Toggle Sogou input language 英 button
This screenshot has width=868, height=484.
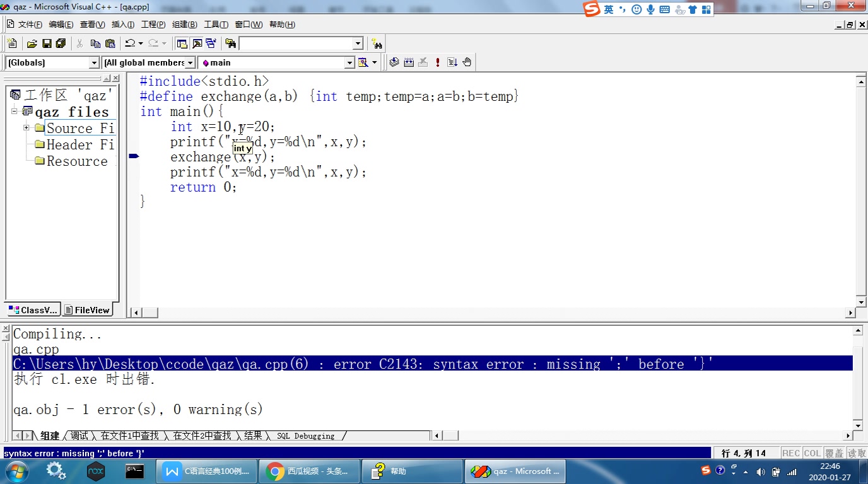pyautogui.click(x=608, y=9)
